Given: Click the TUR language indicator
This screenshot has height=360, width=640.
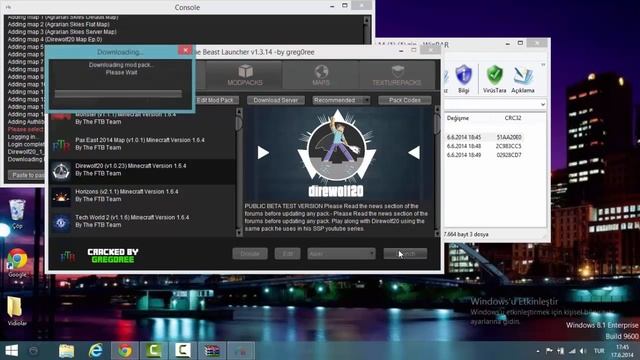Looking at the screenshot, I should [x=599, y=351].
